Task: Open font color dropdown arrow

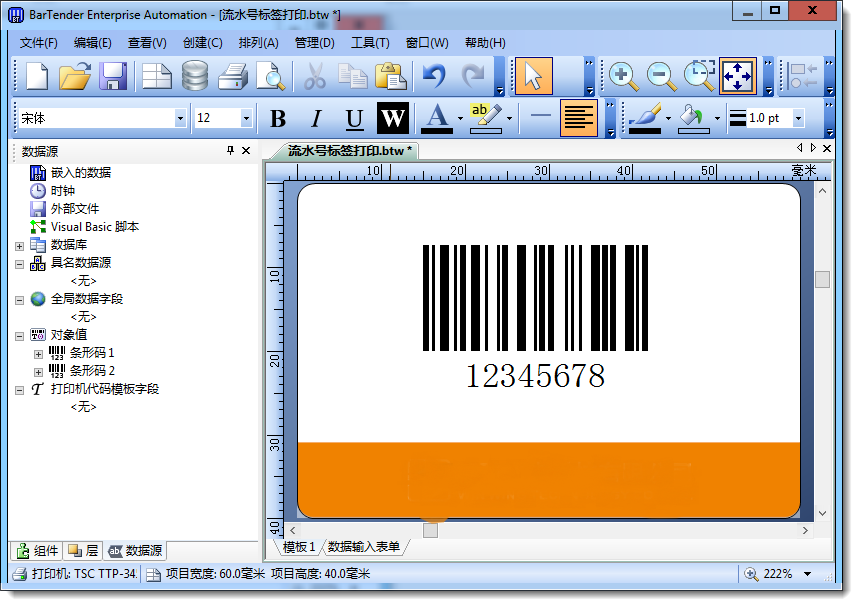Action: click(x=460, y=118)
